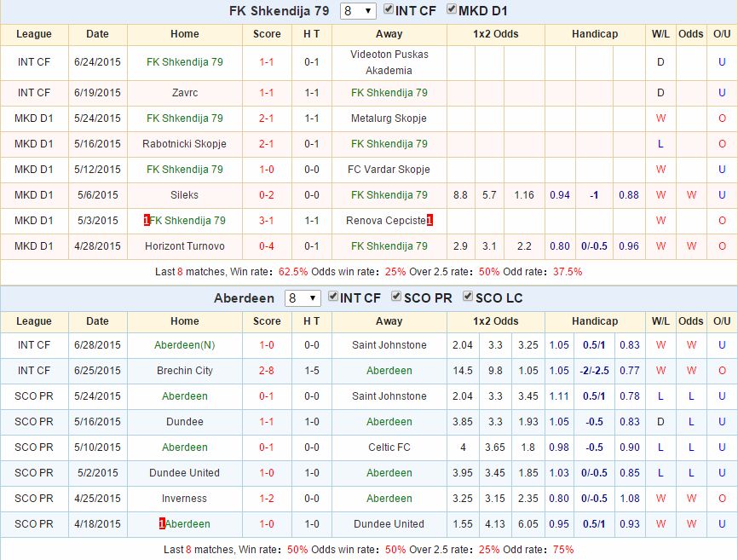Click red card icon beside Renova Cepciste
The width and height of the screenshot is (738, 560).
coord(430,220)
